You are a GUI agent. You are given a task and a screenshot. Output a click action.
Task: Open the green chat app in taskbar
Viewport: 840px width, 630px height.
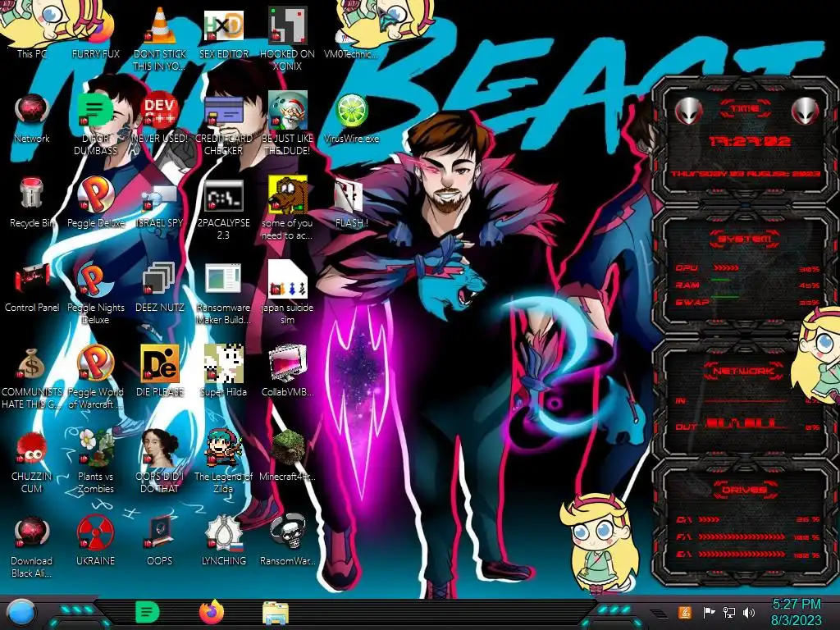(x=147, y=612)
